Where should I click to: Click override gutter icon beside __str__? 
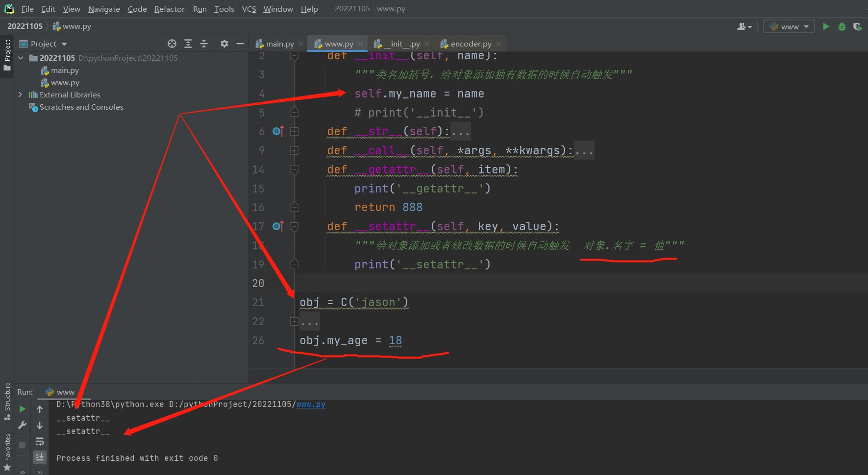click(278, 131)
